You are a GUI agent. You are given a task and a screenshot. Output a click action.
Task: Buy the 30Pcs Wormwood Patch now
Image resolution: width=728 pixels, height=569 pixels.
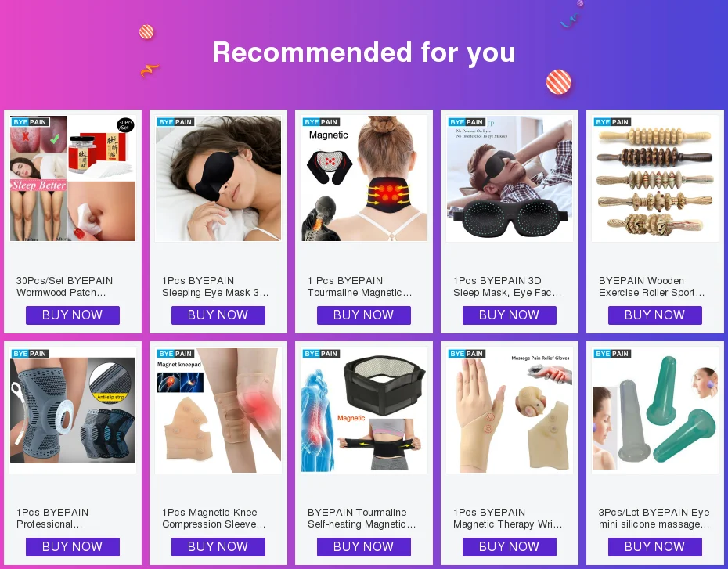click(73, 315)
